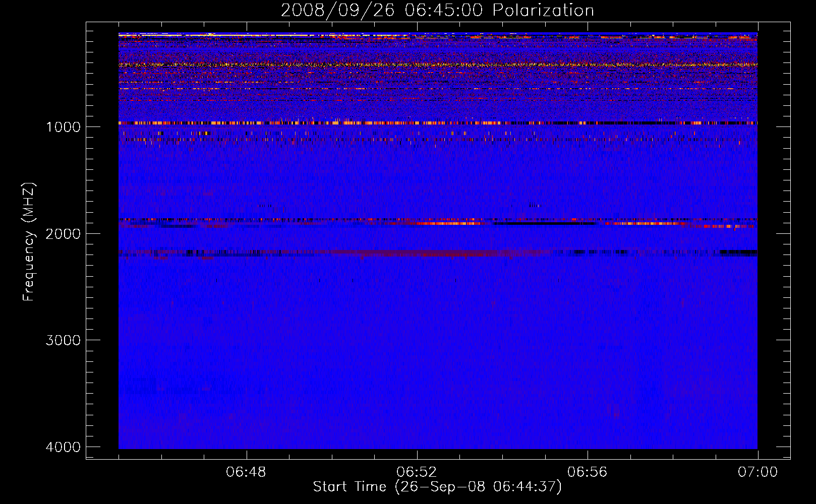Click the 'Start Time (26-Sep-08 06:44:37)' label
The height and width of the screenshot is (504, 816).
coord(437,487)
